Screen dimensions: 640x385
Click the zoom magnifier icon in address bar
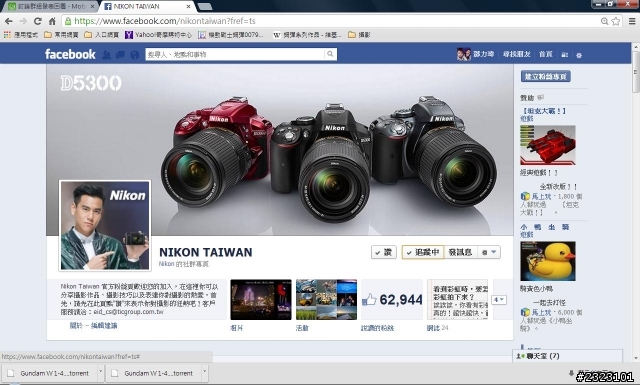coord(604,21)
